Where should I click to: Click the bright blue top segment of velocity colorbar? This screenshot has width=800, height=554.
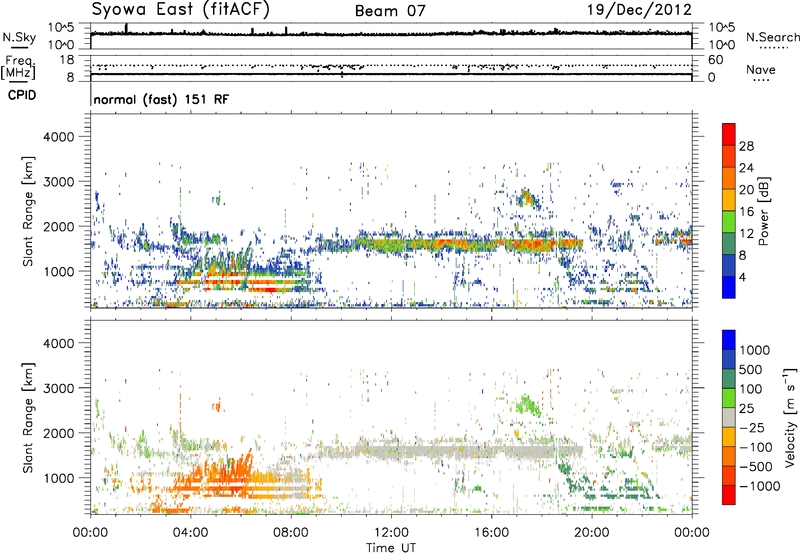pyautogui.click(x=729, y=340)
